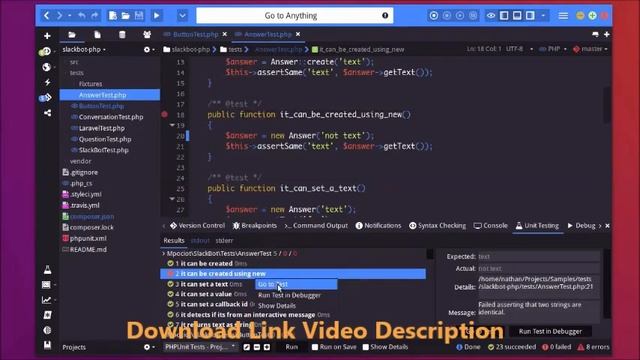This screenshot has height=360, width=640.
Task: Click the play button in toolbar
Action: coord(156,16)
